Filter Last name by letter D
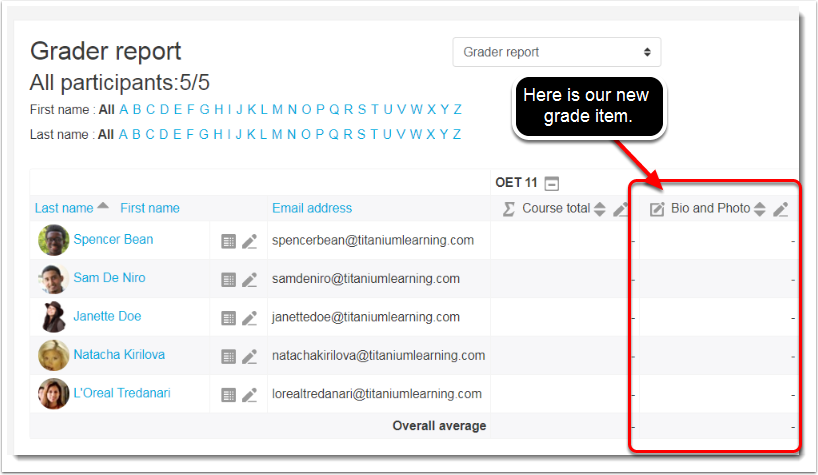The height and width of the screenshot is (475, 818). click(163, 135)
